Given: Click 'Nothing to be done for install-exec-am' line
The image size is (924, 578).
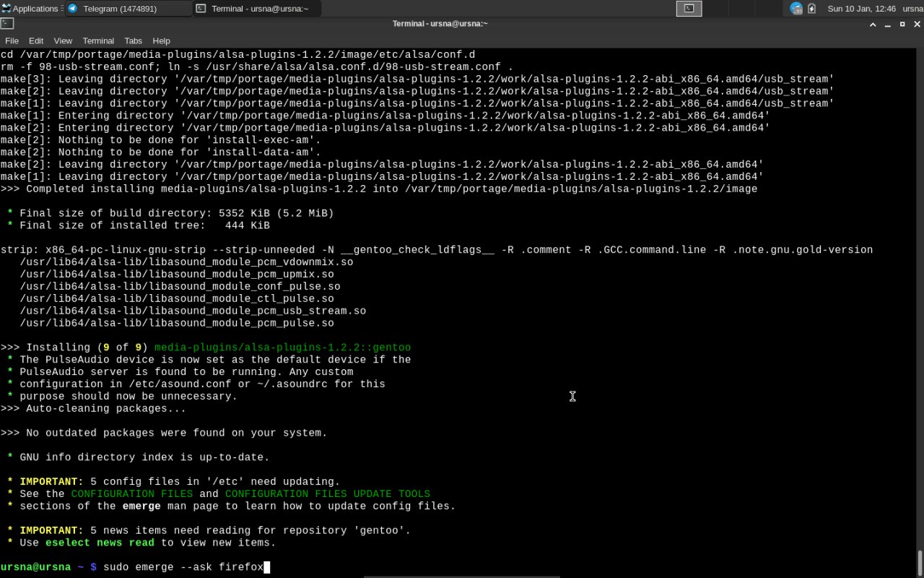Looking at the screenshot, I should [160, 139].
